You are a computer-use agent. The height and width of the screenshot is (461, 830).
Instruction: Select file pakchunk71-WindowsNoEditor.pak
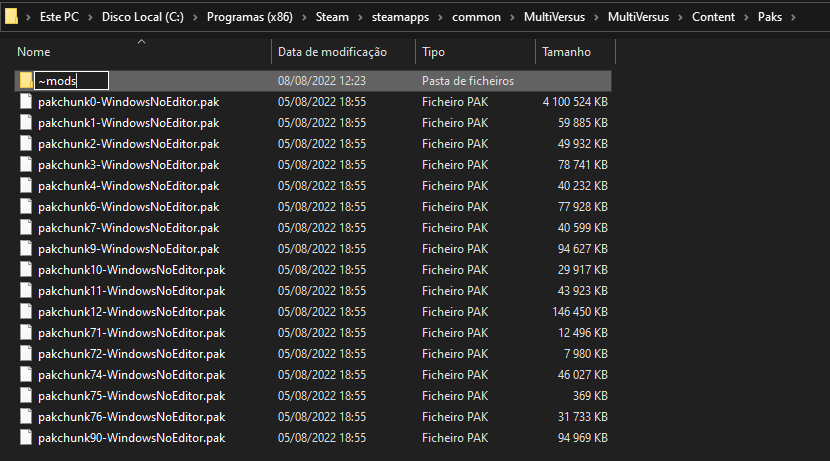[132, 332]
